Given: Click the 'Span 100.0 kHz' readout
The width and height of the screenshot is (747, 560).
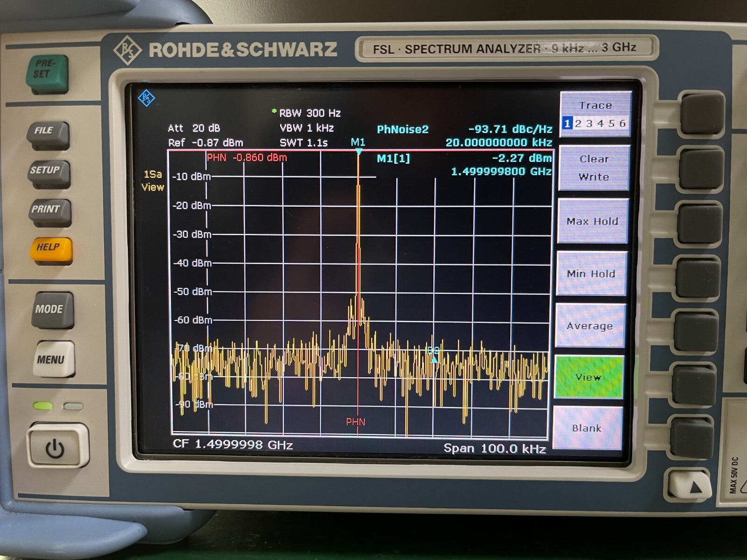Looking at the screenshot, I should 494,448.
